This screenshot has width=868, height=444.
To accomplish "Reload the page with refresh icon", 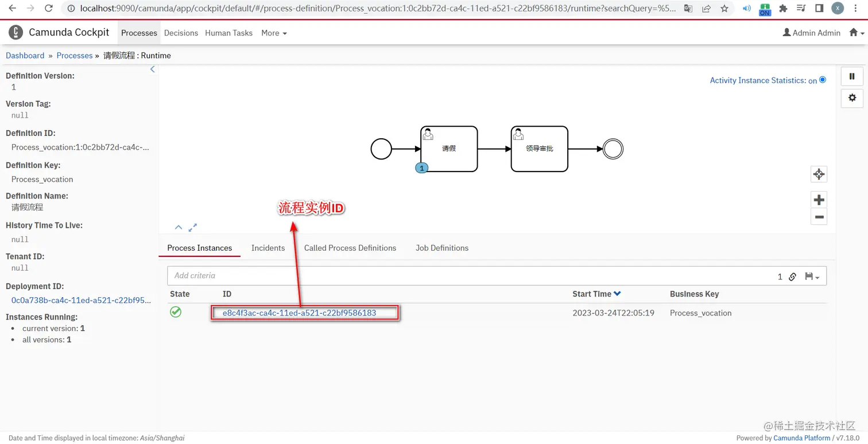I will [x=49, y=9].
